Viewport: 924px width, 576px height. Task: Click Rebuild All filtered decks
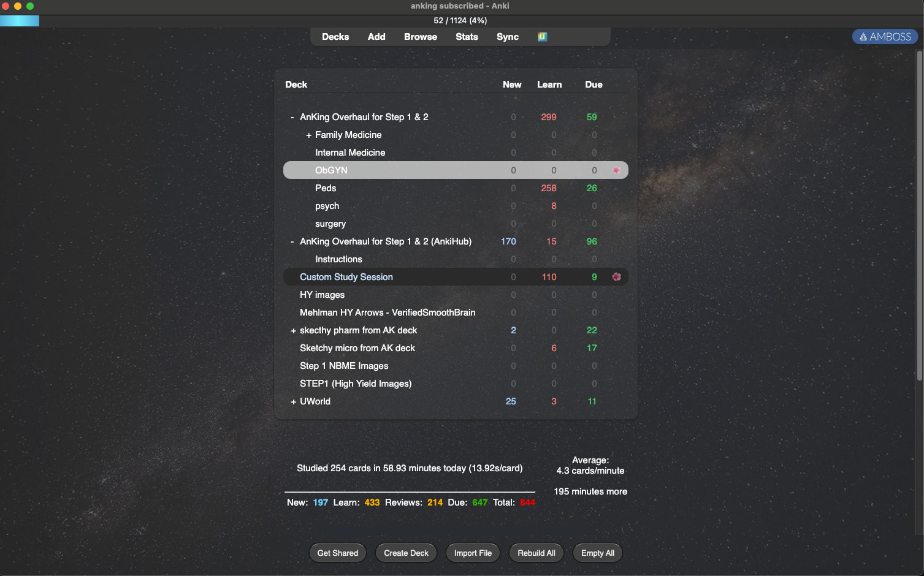pos(536,553)
